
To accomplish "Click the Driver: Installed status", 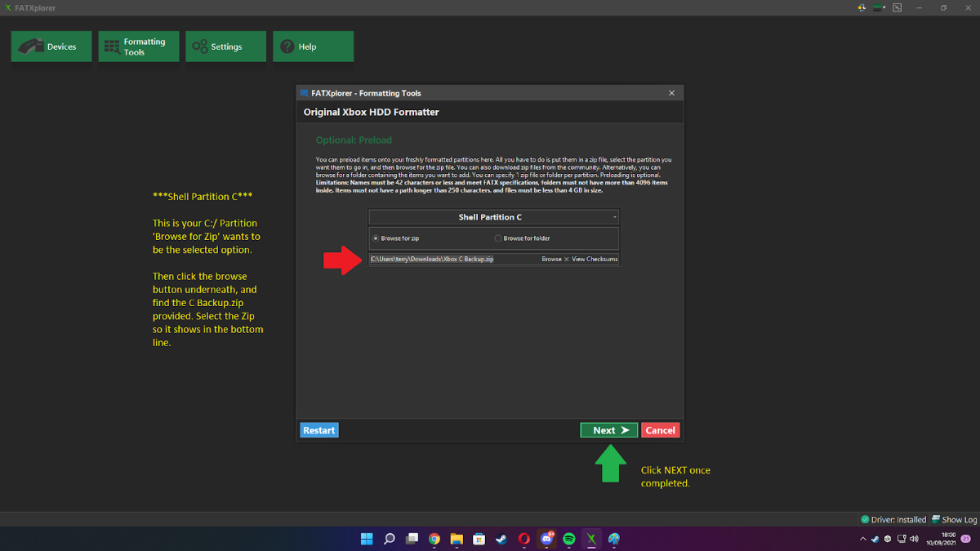I will tap(893, 519).
